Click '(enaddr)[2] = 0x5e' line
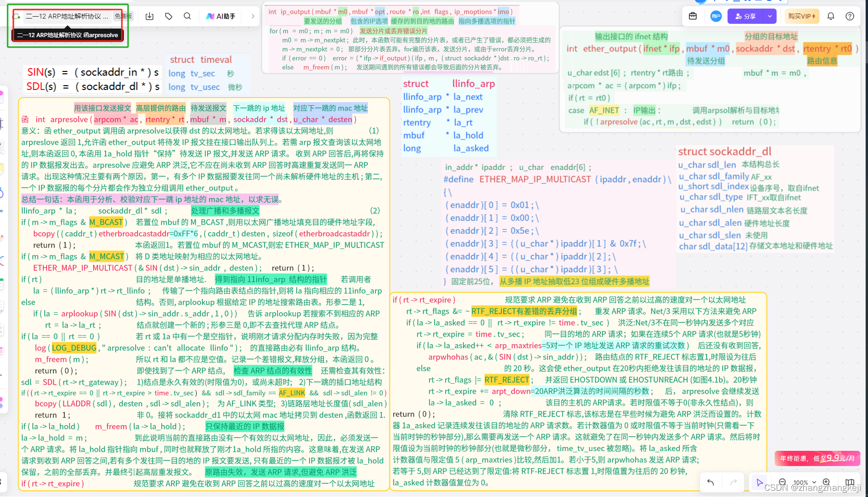Screen dimensions: 868x497 [492, 231]
